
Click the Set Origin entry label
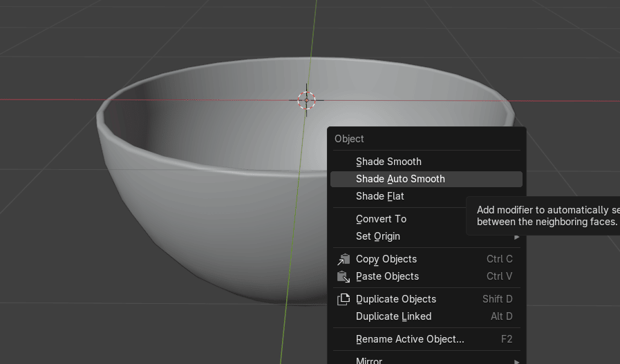pos(378,236)
